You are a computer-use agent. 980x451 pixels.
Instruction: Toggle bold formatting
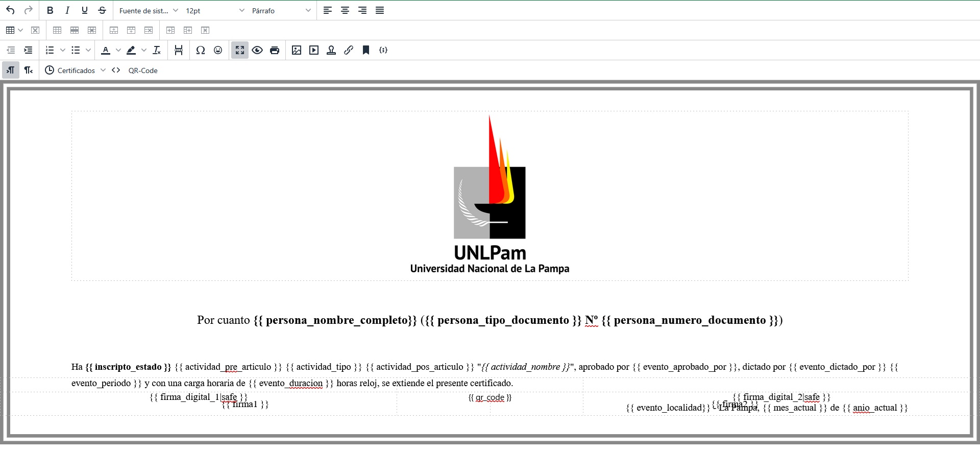click(50, 10)
